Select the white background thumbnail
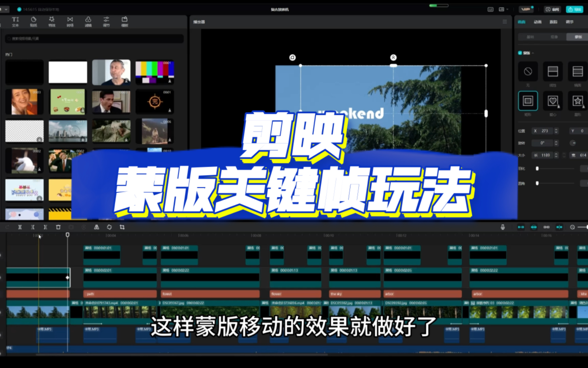This screenshot has width=588, height=368. click(x=68, y=72)
